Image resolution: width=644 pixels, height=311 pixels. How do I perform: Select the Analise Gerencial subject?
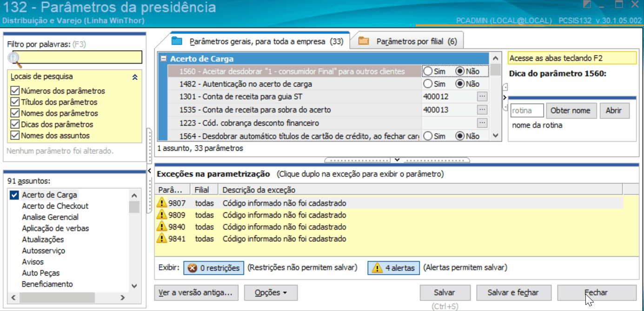tap(50, 217)
